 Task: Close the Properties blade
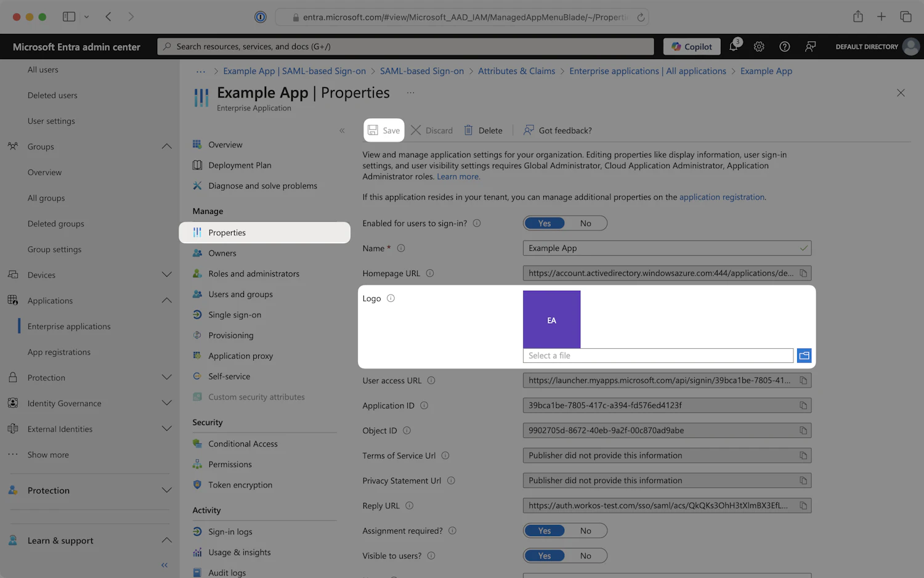[x=901, y=93]
